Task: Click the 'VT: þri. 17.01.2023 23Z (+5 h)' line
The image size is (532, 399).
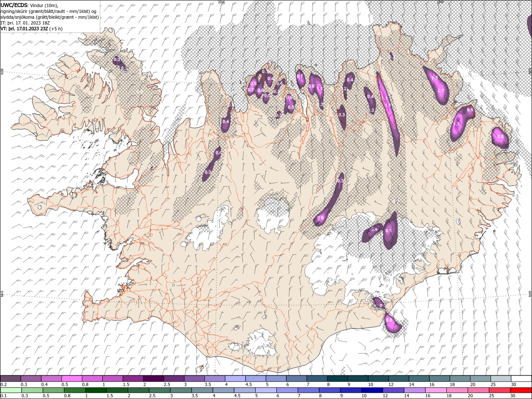Action: tap(32, 29)
